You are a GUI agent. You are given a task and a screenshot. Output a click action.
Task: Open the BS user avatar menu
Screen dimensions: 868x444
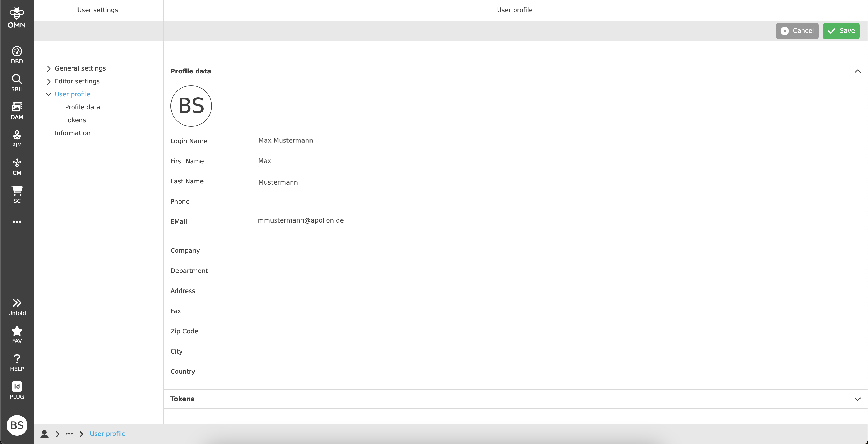click(17, 425)
